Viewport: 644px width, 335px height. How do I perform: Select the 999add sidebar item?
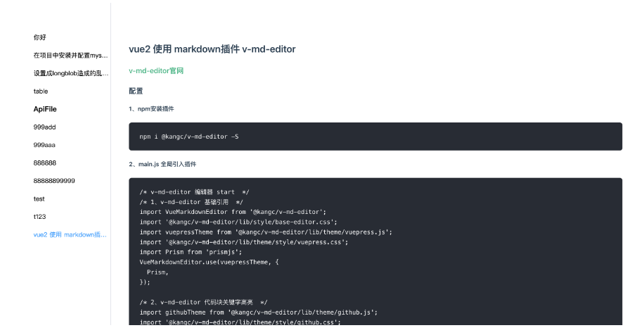(x=44, y=127)
